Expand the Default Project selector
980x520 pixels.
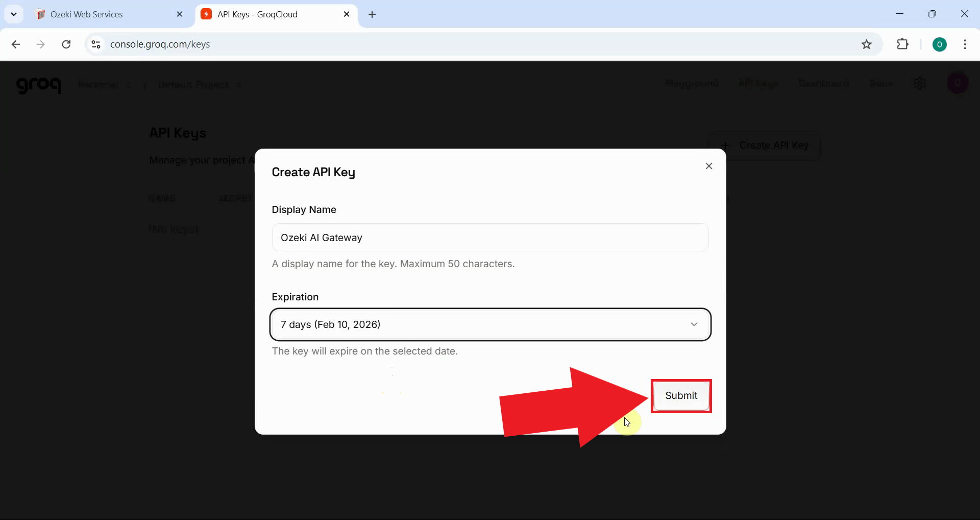pyautogui.click(x=199, y=85)
